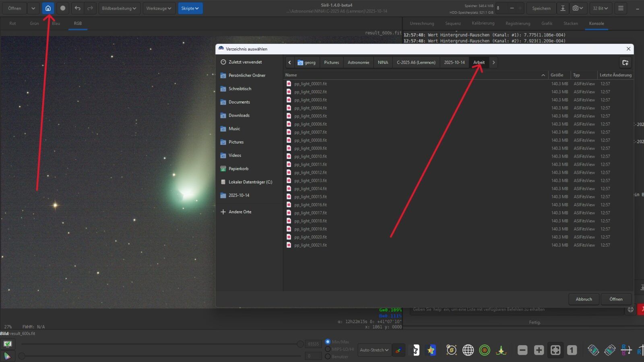The width and height of the screenshot is (644, 362).
Task: Select the MIPS-LO/HI radio button
Action: click(328, 349)
